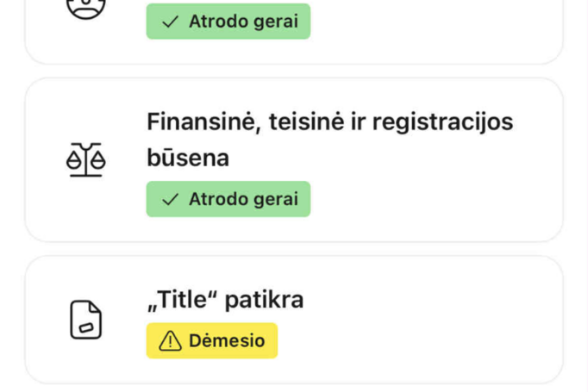Click the topmost Atrodo gerai badge

228,22
